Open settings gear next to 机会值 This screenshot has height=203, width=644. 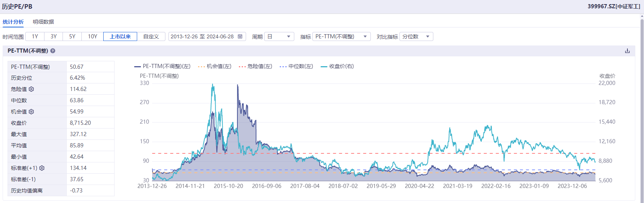[x=31, y=112]
